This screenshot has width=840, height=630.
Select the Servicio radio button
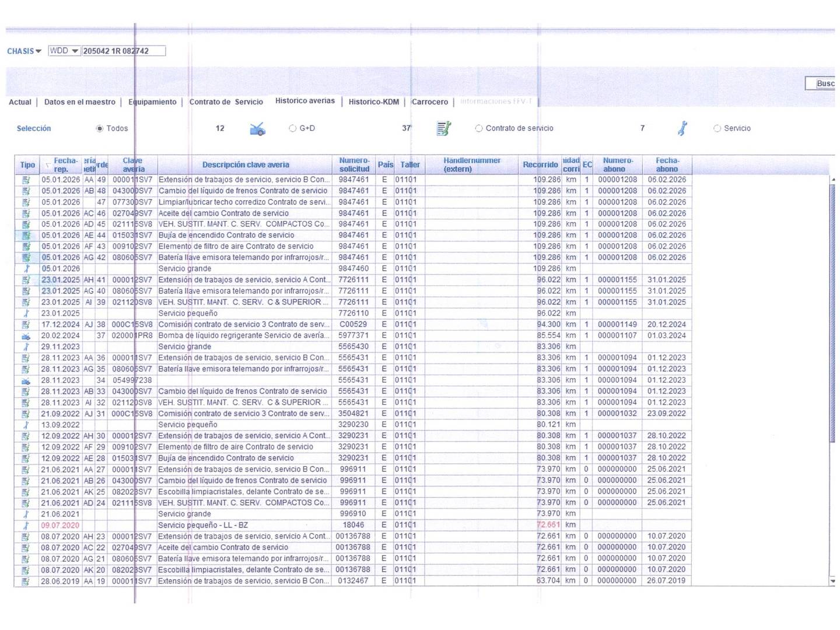pos(717,128)
